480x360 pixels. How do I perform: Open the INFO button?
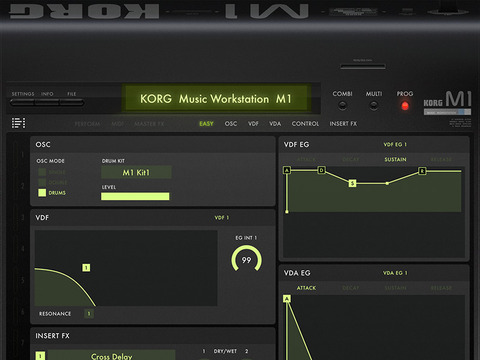(x=47, y=102)
